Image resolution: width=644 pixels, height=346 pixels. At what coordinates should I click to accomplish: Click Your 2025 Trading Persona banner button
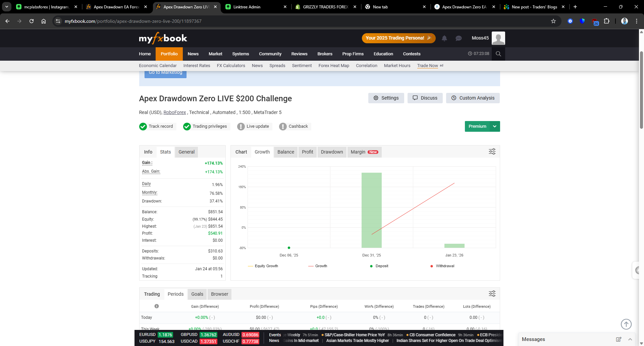click(399, 38)
